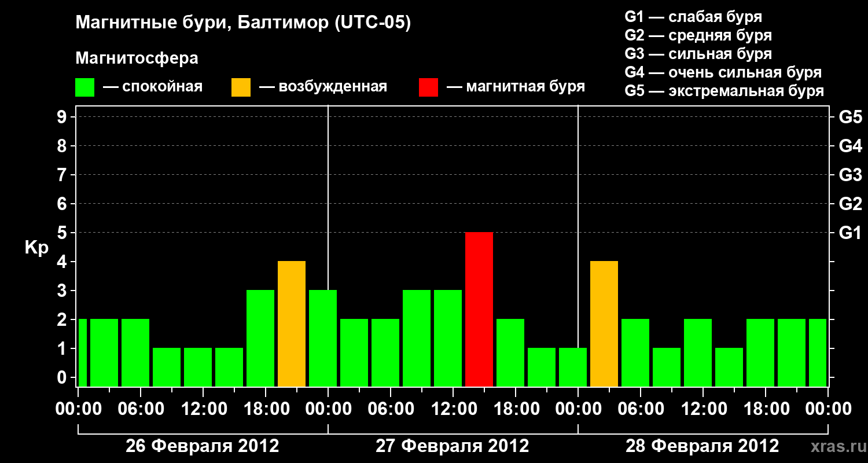The height and width of the screenshot is (463, 868).
Task: Click the '26 Февраля 2012' date label
Action: 203,446
